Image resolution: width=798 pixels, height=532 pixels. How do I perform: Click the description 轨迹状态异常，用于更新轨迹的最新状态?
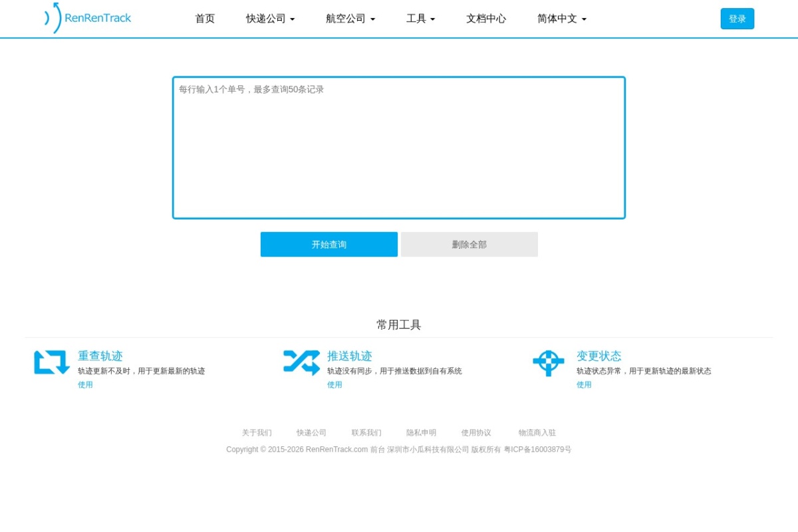[644, 371]
